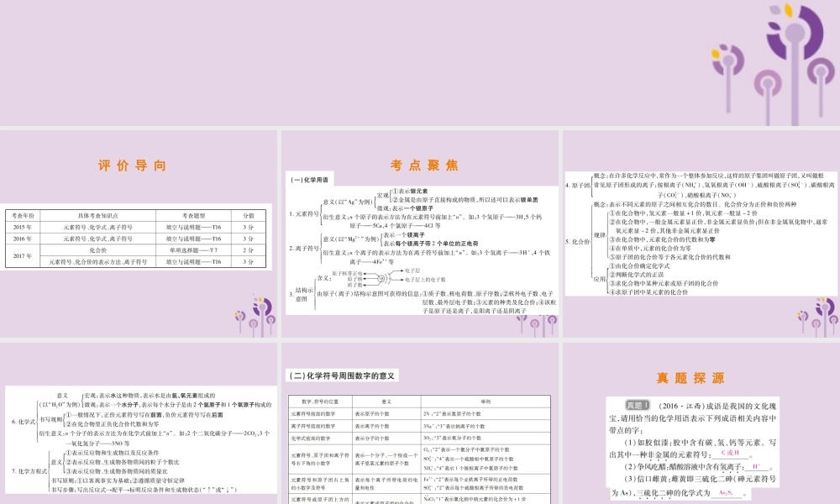The image size is (840, 504).
Task: Select the 6. 化学式 outline label
Action: [x=24, y=422]
